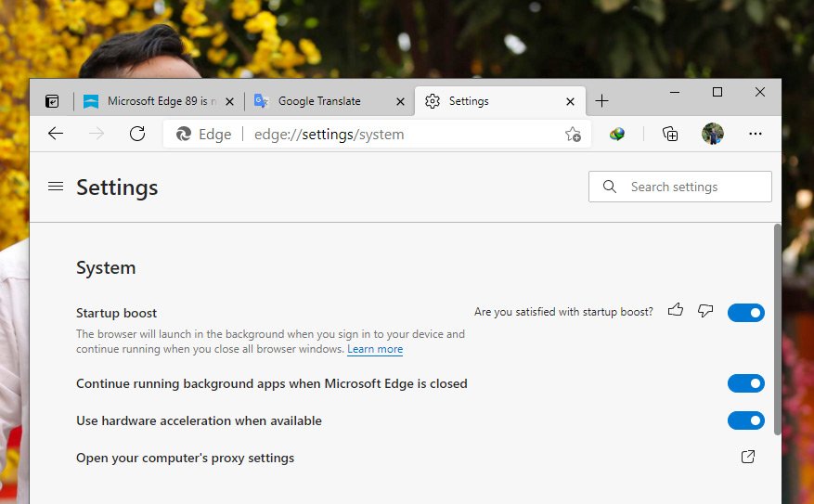The width and height of the screenshot is (814, 504).
Task: Give thumbs down for startup boost
Action: pos(705,310)
